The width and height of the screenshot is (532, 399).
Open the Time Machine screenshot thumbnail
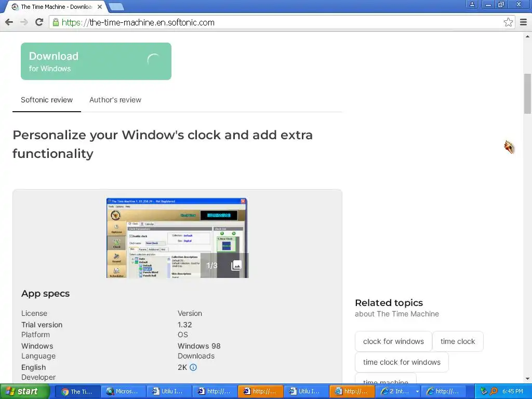pos(178,238)
